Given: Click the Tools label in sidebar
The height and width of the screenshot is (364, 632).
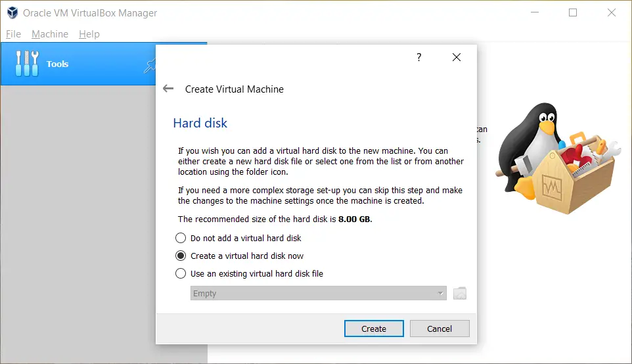Looking at the screenshot, I should point(57,64).
